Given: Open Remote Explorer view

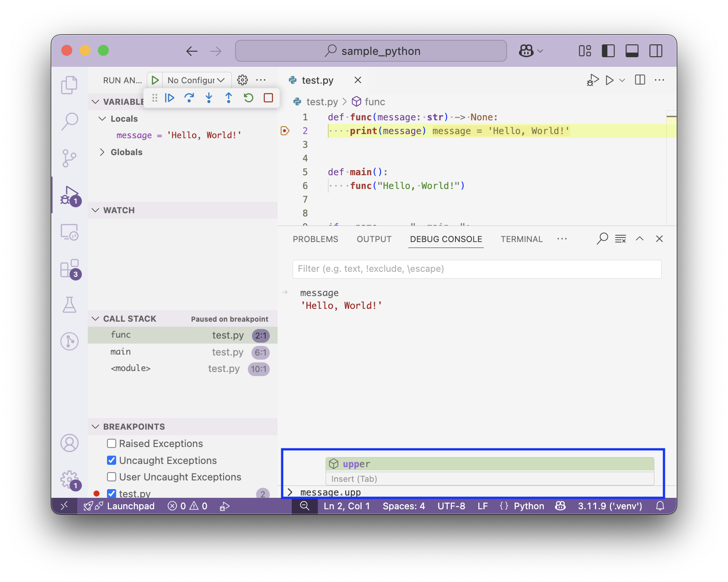Looking at the screenshot, I should tap(70, 232).
